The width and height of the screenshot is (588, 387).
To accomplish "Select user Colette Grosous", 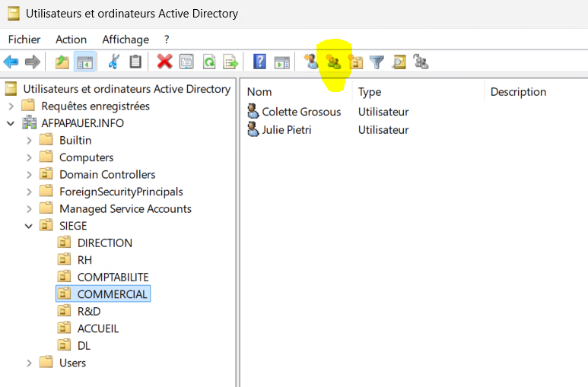I will pos(301,112).
